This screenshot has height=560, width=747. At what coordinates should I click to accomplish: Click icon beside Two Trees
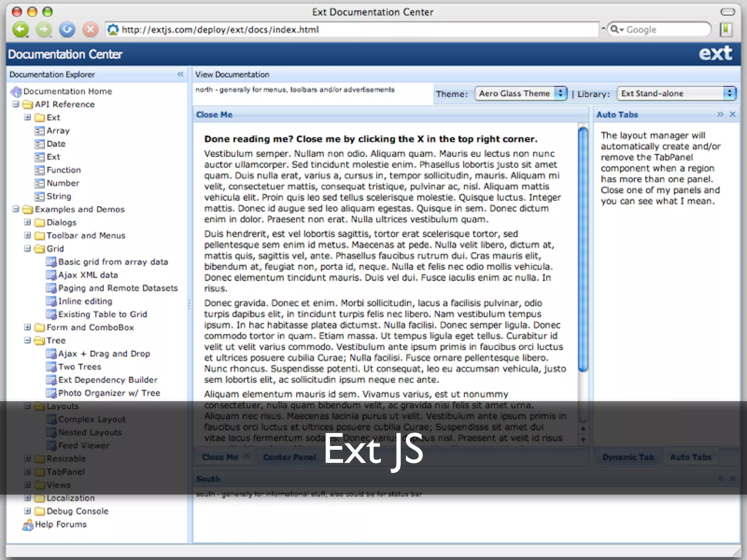pos(51,367)
